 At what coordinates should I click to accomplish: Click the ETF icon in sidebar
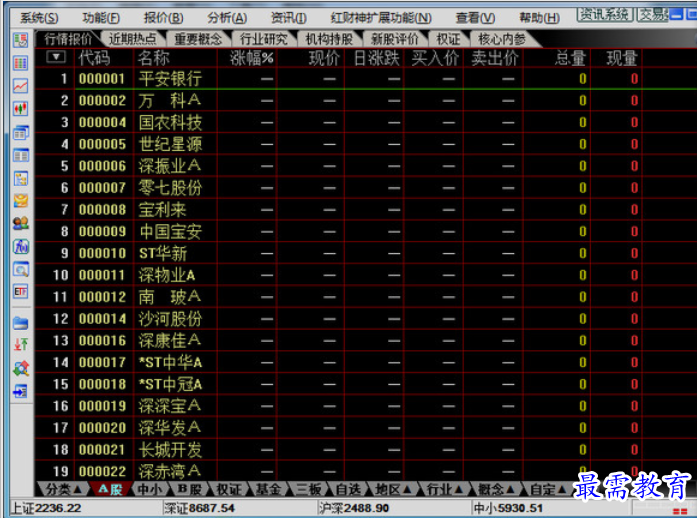click(x=20, y=292)
